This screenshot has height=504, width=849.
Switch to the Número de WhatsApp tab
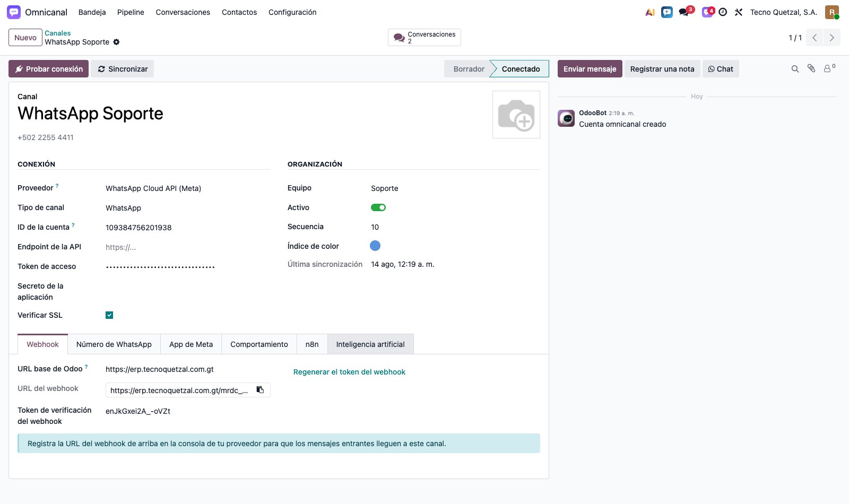pos(114,344)
